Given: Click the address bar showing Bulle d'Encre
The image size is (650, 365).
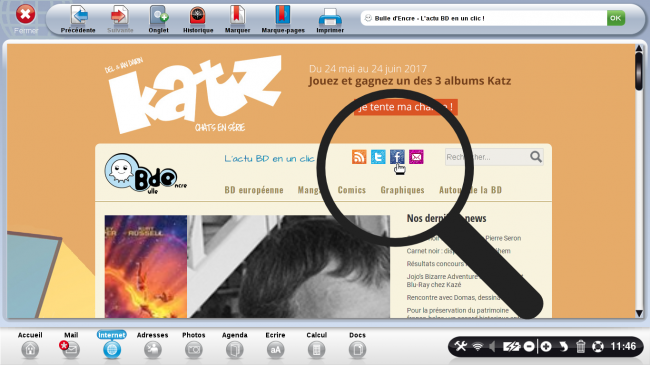Looking at the screenshot, I should point(483,18).
